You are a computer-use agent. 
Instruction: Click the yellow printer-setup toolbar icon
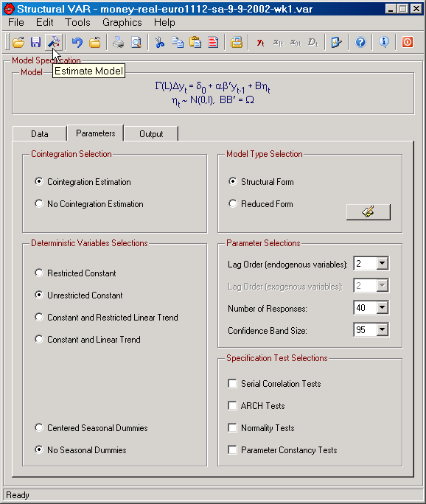[237, 42]
